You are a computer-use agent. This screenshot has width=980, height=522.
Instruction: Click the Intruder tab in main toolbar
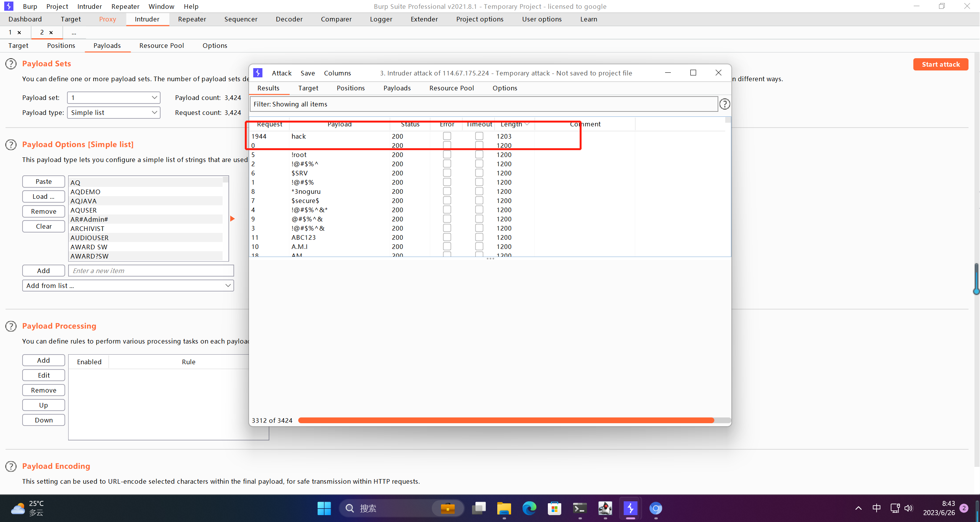(146, 19)
